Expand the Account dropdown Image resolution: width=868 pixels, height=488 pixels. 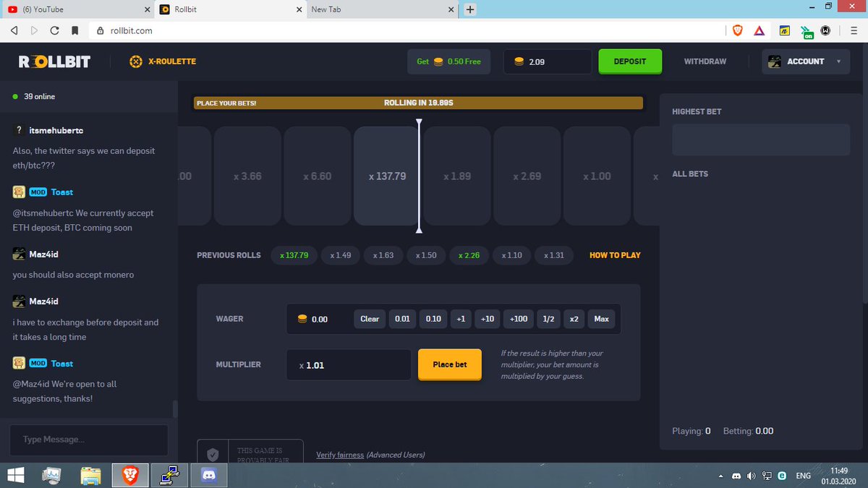[x=806, y=61]
